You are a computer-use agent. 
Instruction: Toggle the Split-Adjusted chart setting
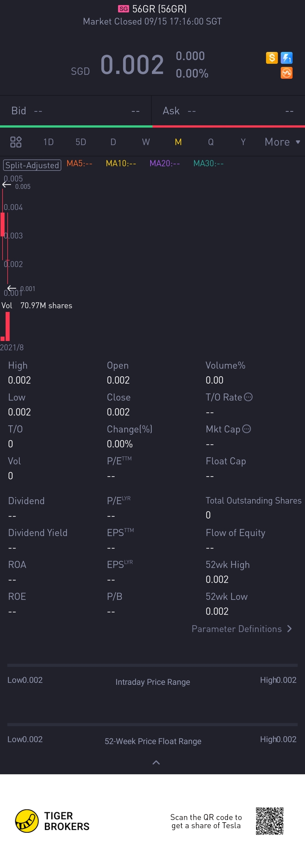[x=32, y=165]
